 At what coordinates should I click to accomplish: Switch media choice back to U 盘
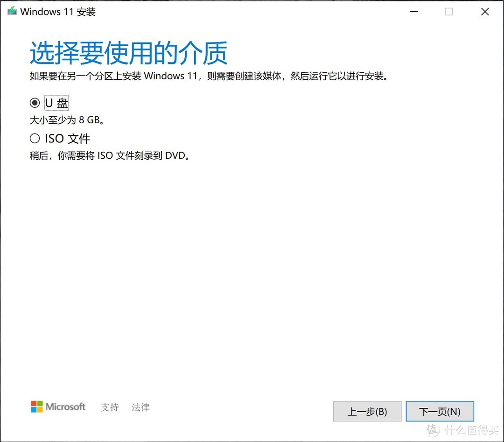click(35, 102)
